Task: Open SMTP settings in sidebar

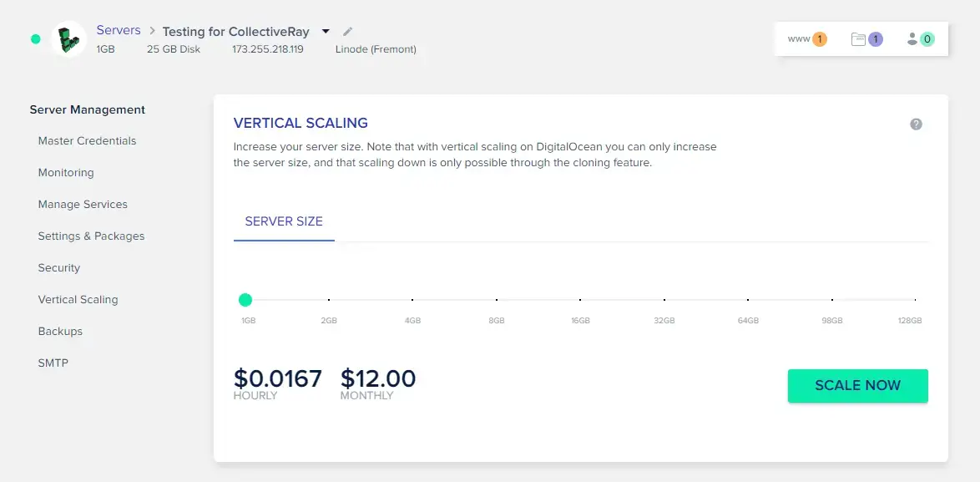Action: 53,363
